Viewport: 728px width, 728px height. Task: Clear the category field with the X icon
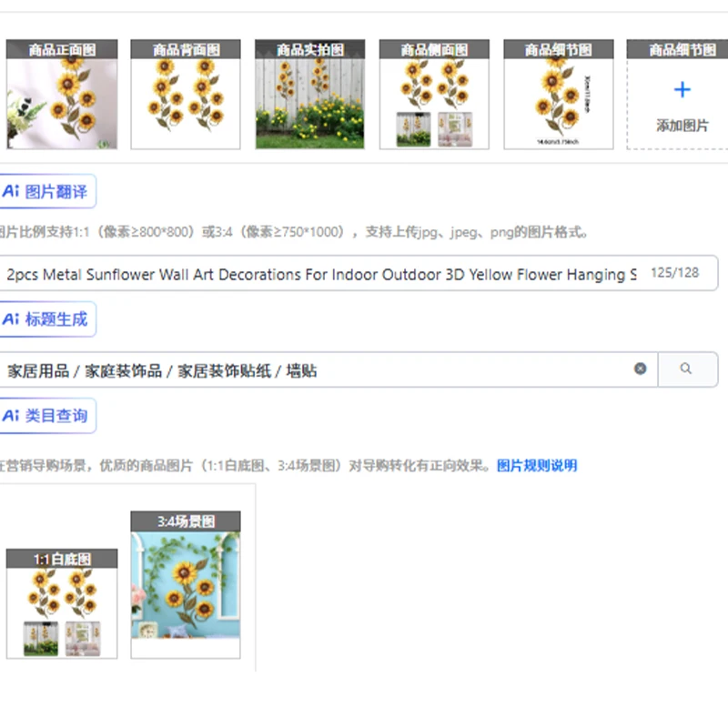(x=641, y=369)
